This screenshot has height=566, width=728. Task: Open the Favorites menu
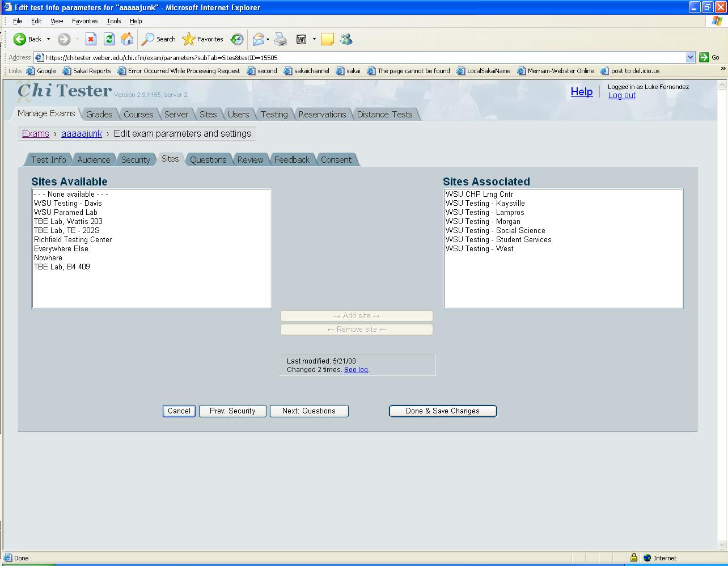85,21
